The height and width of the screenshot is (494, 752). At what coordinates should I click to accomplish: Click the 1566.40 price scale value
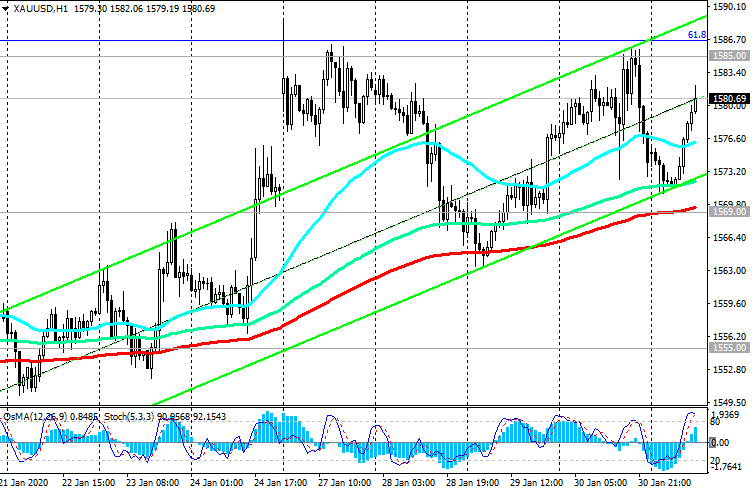click(x=729, y=237)
